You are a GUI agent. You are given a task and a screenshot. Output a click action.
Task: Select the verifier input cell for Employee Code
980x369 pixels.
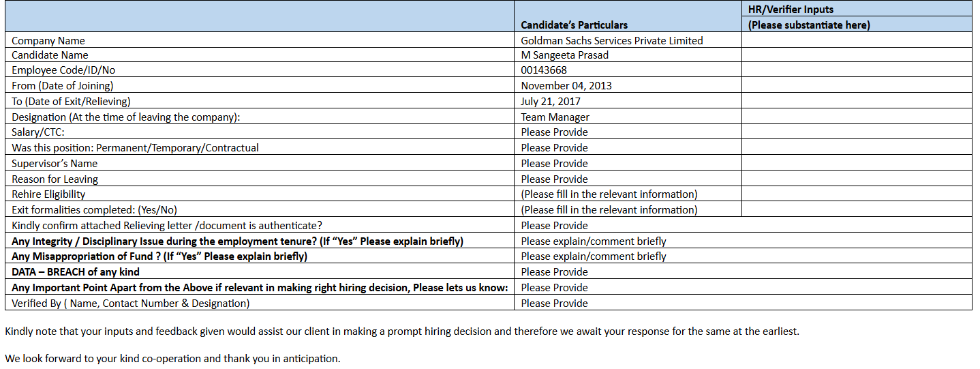coord(856,70)
